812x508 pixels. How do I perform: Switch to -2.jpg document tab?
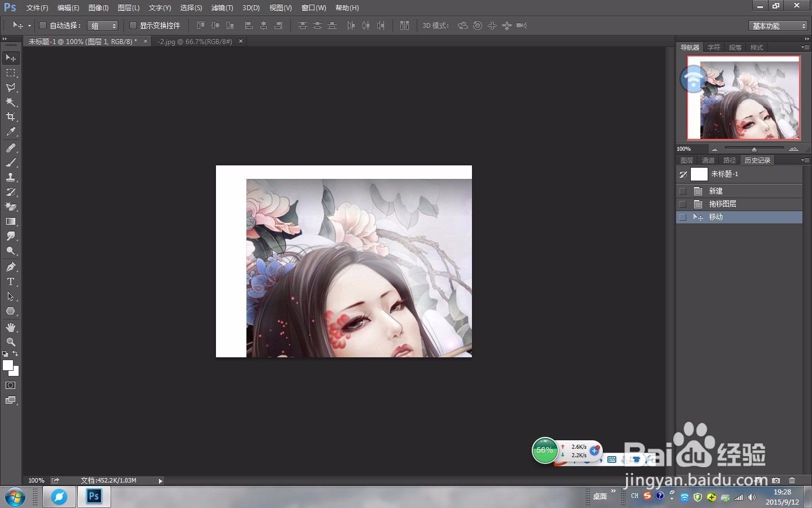[x=195, y=42]
